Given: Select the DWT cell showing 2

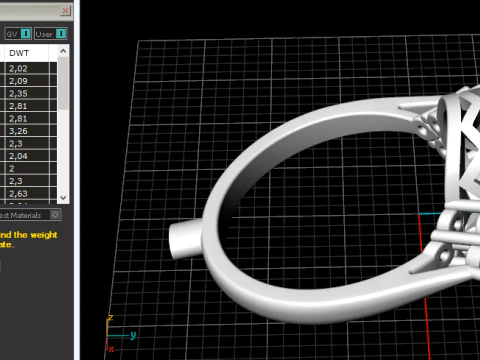Looking at the screenshot, I should coord(27,168).
